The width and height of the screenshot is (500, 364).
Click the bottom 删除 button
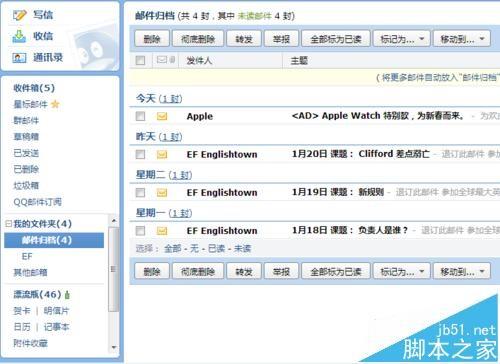(152, 272)
